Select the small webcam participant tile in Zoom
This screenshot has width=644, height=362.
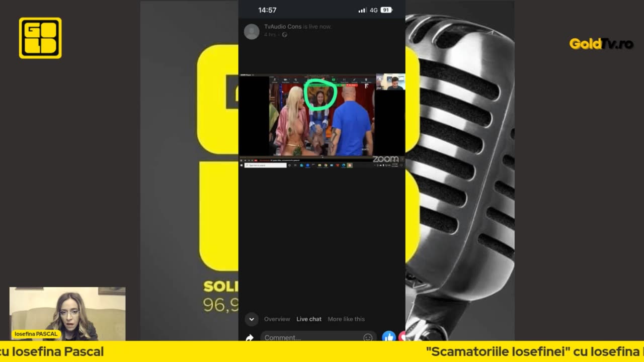(390, 81)
